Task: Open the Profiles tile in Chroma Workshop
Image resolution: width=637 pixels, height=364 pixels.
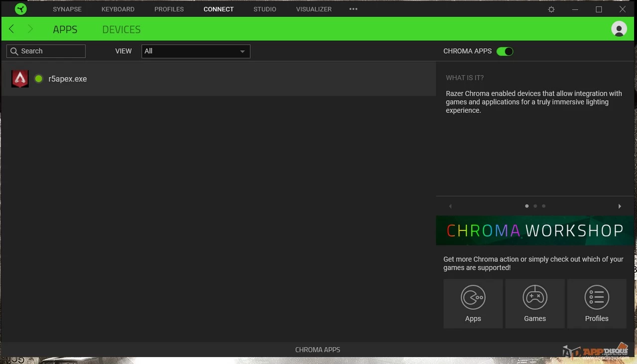Action: [x=597, y=303]
